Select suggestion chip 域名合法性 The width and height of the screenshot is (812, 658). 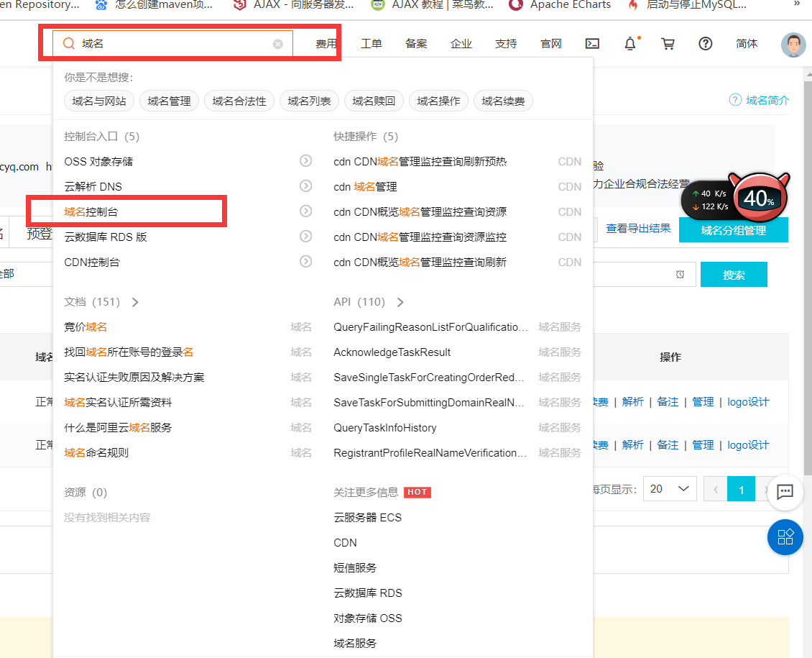tap(239, 101)
